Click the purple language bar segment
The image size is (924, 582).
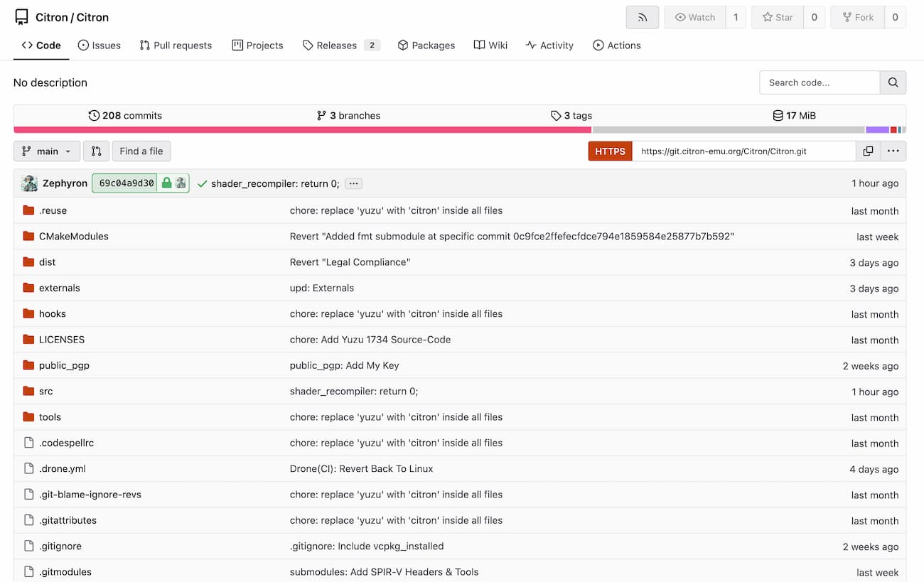pos(877,130)
